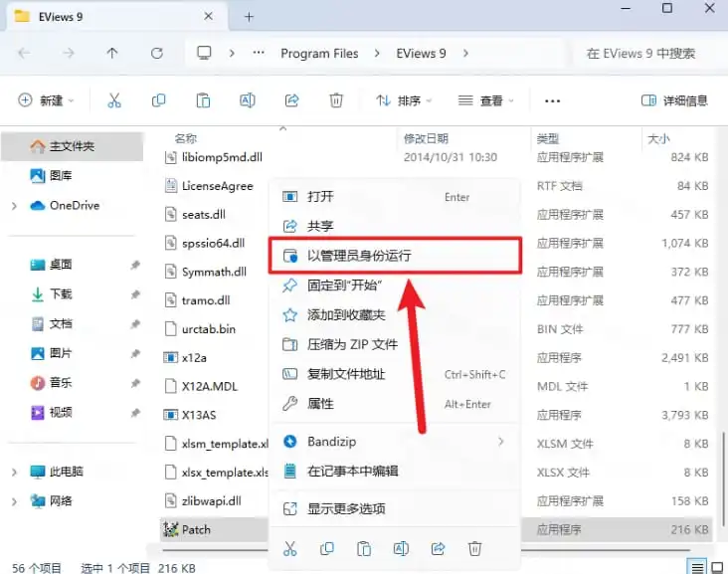Click the share icon in the Explorer toolbar
Screen dimensions: 728x574
[291, 100]
